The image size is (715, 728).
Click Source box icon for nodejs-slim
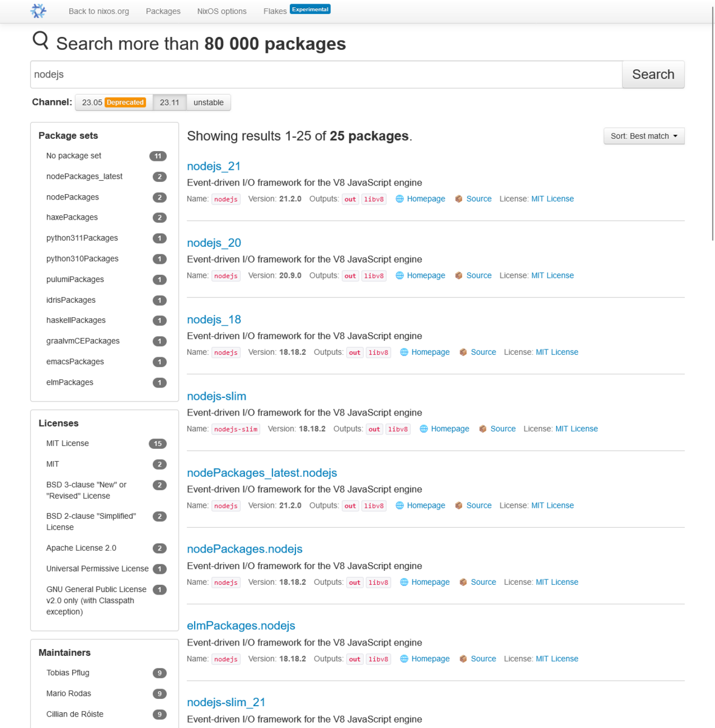point(483,429)
